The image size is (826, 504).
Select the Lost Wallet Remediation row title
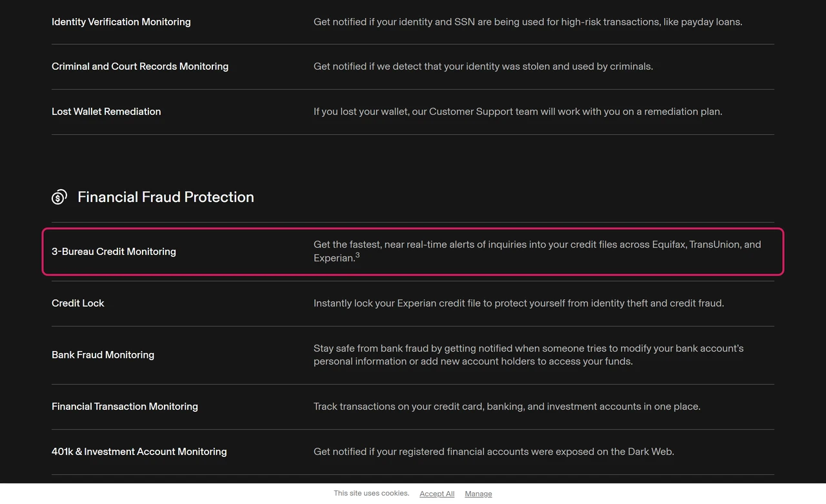(x=106, y=112)
